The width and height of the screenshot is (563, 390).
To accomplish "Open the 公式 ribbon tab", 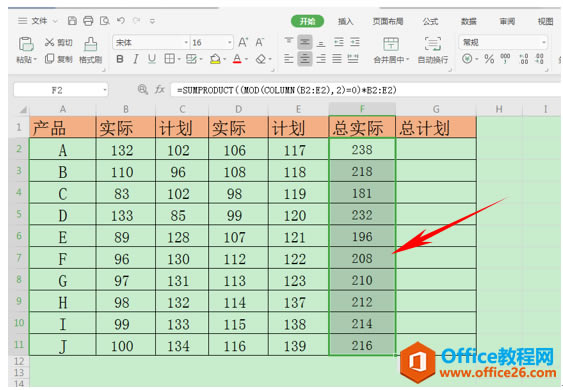I will coord(430,22).
